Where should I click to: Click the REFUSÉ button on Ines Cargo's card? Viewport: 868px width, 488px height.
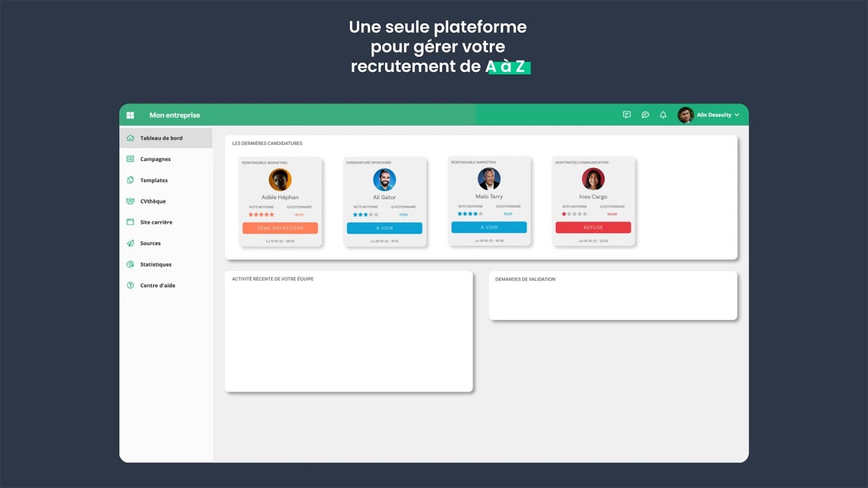pyautogui.click(x=593, y=228)
